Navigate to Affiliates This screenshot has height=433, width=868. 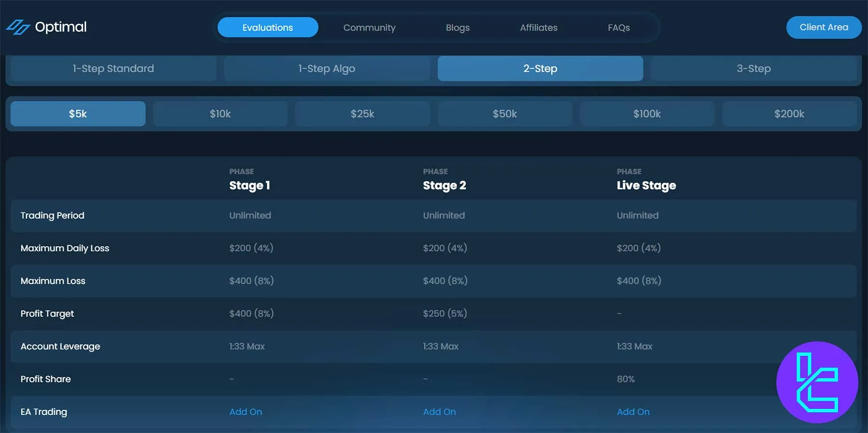538,27
